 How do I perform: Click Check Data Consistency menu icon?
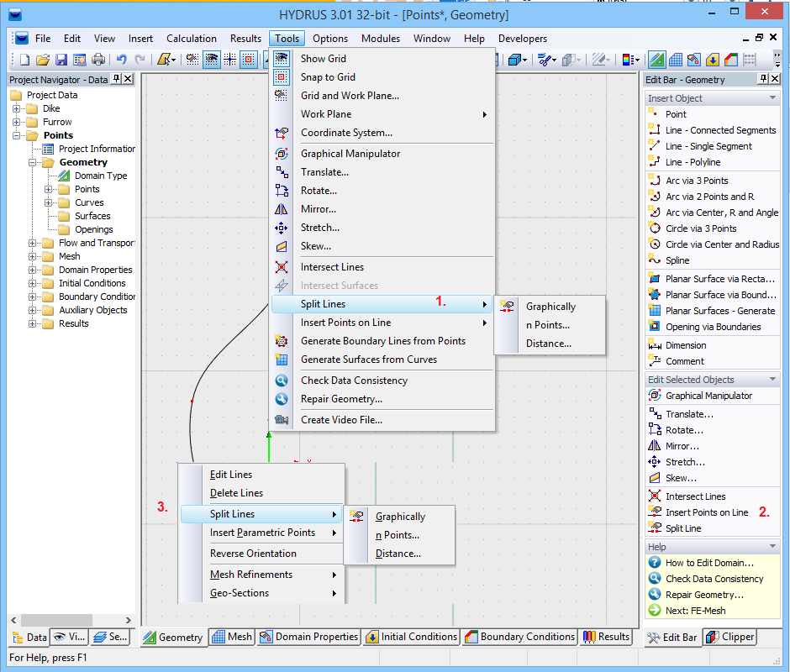[282, 381]
